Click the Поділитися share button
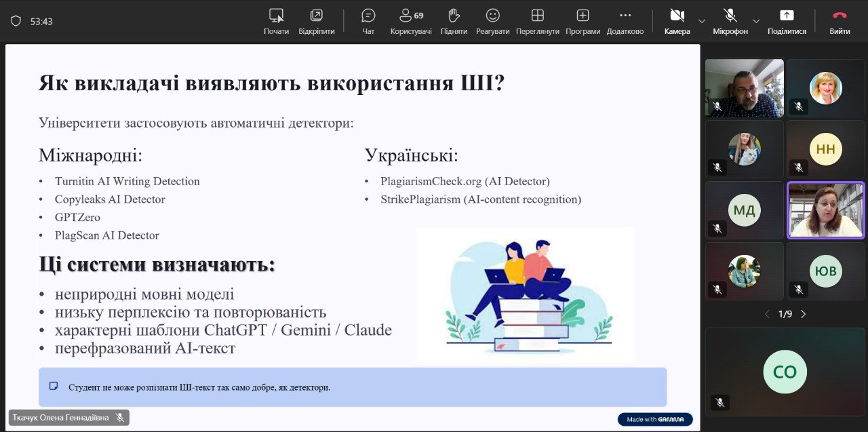Image resolution: width=868 pixels, height=432 pixels. pos(787,20)
